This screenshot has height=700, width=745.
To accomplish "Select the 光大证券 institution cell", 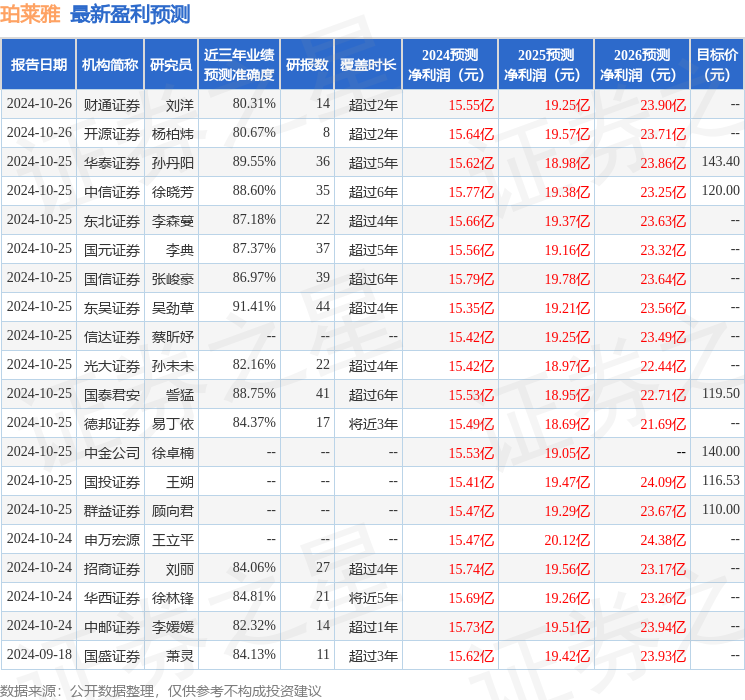I will [112, 366].
